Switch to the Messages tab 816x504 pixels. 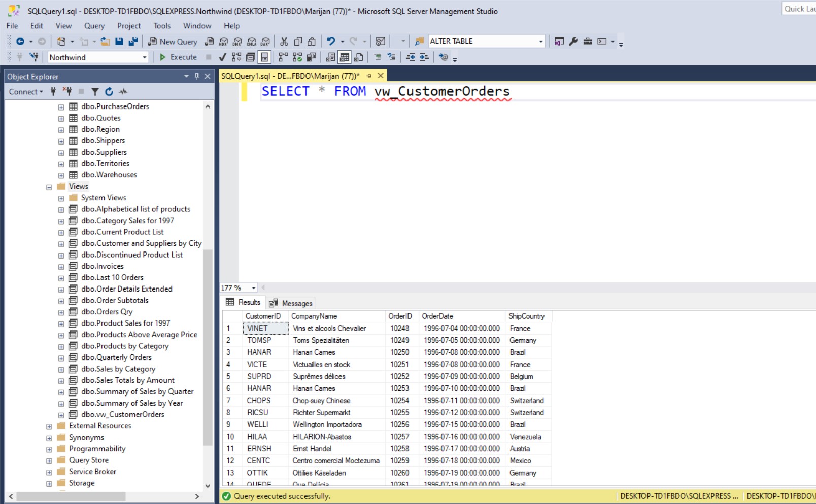tap(291, 303)
